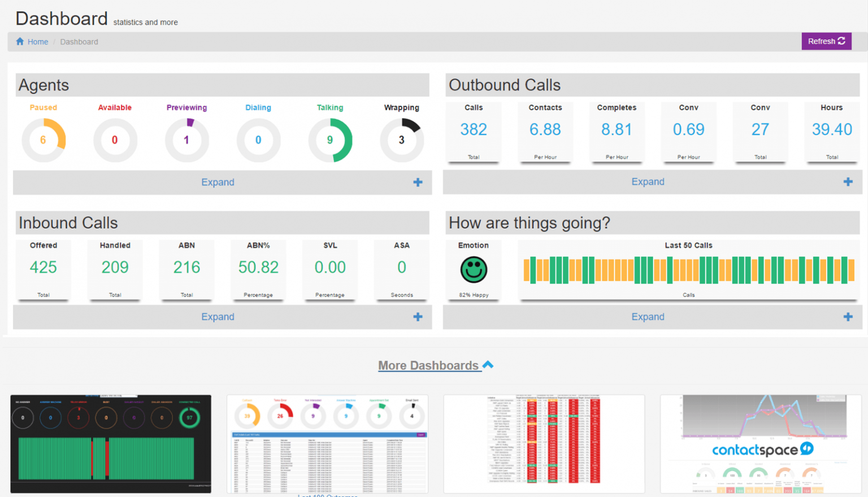The width and height of the screenshot is (868, 497).
Task: Click the Paused agents orange donut gauge
Action: 44,140
